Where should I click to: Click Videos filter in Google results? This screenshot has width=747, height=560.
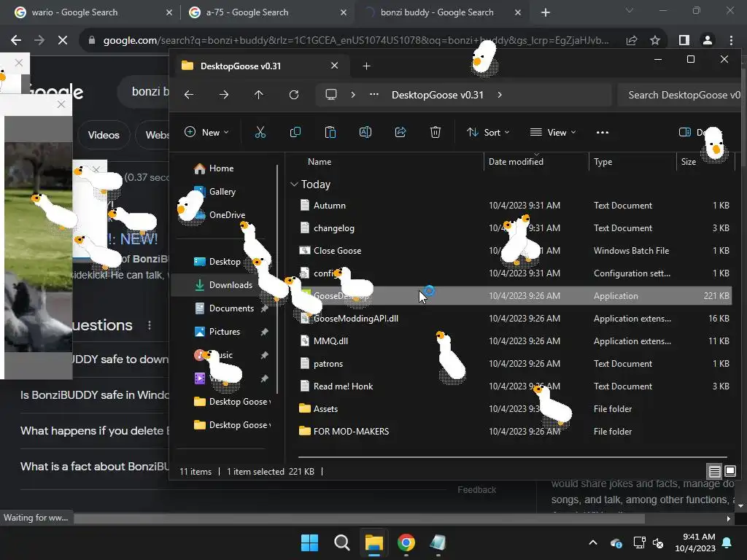(x=104, y=135)
